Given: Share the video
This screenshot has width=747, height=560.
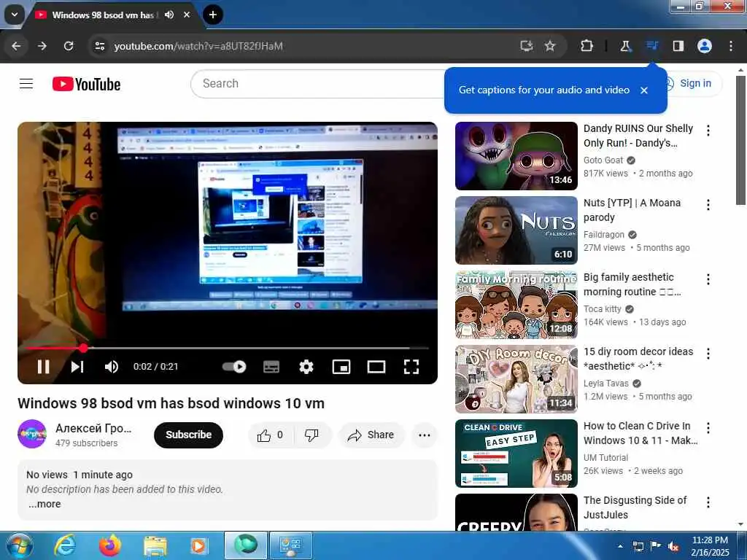Looking at the screenshot, I should tap(371, 435).
